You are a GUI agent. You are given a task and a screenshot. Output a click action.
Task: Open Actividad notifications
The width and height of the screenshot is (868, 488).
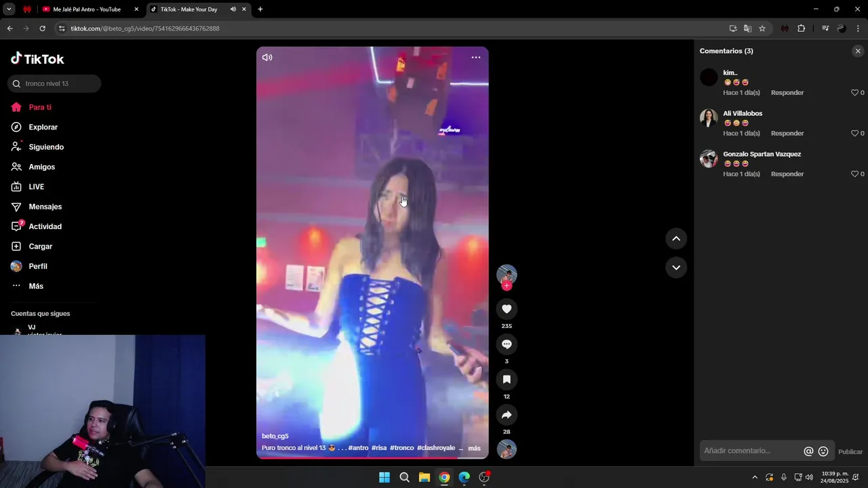[36, 226]
